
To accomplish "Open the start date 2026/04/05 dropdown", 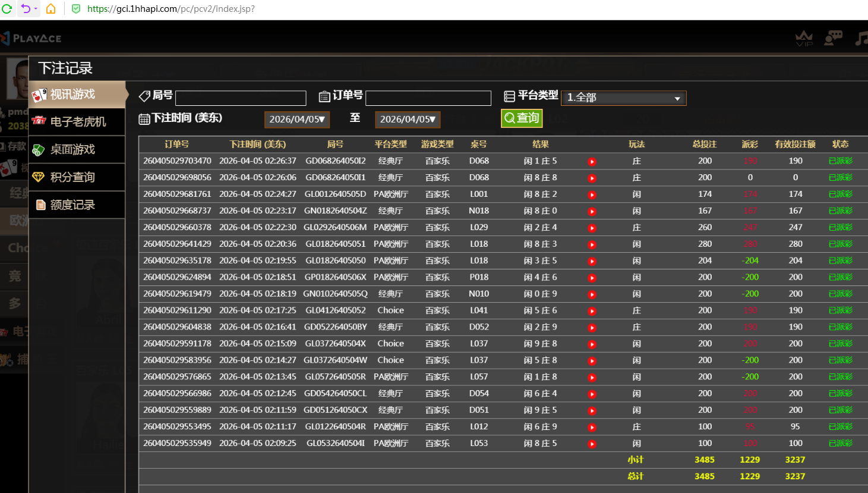I will click(297, 119).
